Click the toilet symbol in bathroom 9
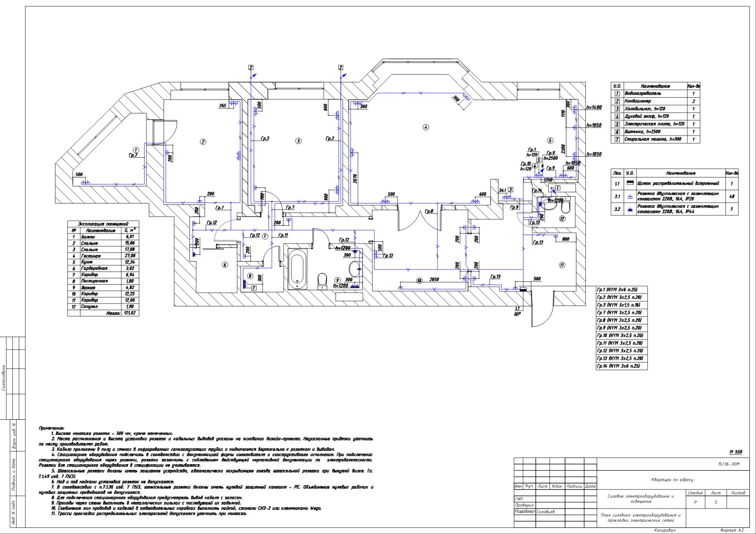 323,281
